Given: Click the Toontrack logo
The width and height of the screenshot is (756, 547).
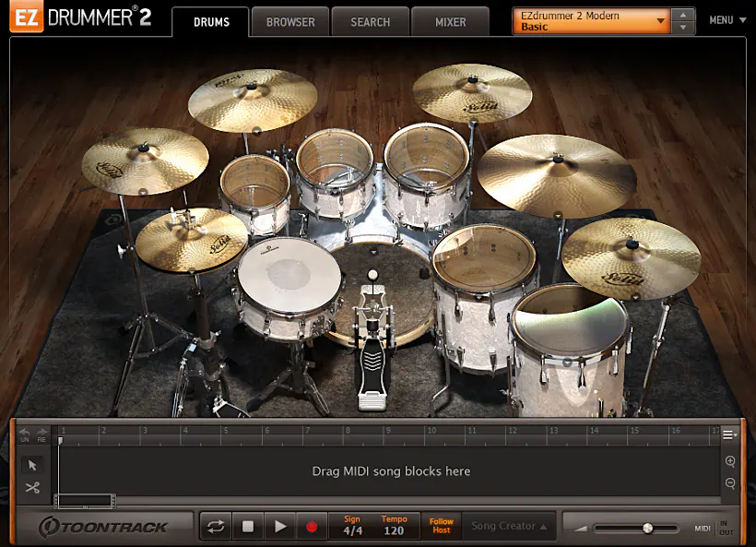Looking at the screenshot, I should coord(103,527).
